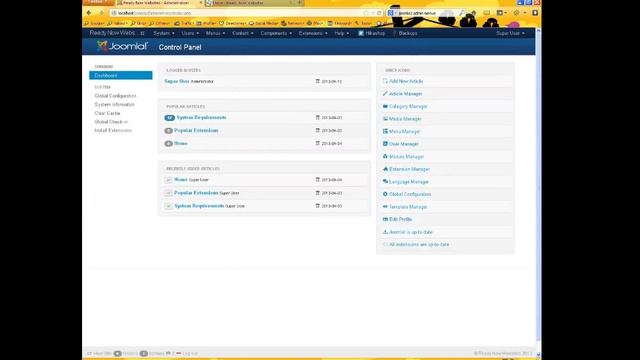Open the Help dropdown menu

coord(342,33)
